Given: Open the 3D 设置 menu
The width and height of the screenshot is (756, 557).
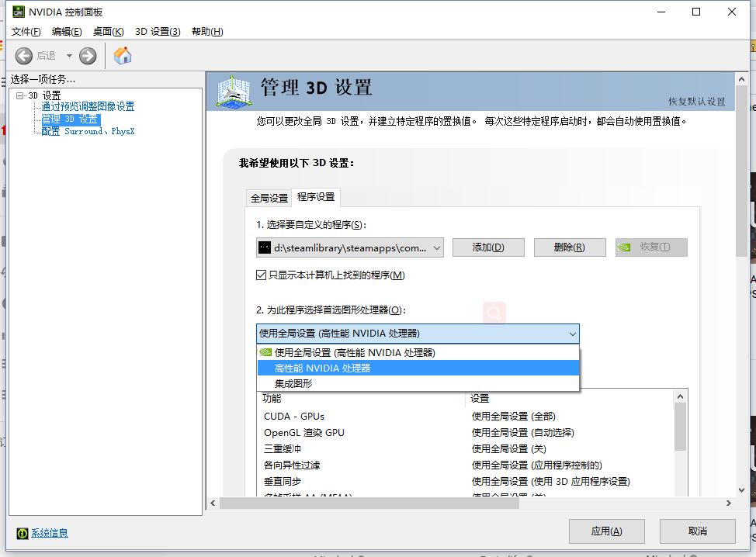Looking at the screenshot, I should pos(158,31).
